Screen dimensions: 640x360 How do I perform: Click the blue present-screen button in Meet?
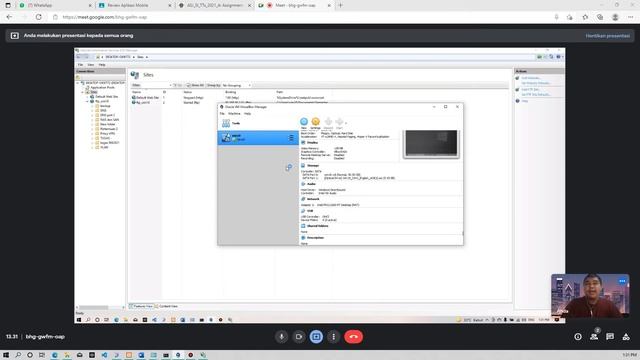click(316, 337)
